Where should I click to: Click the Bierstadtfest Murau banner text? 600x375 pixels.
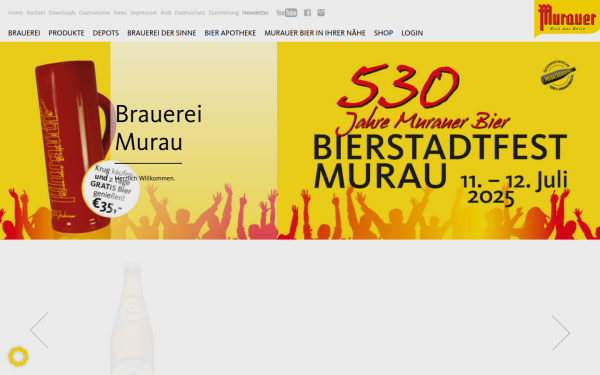439,161
